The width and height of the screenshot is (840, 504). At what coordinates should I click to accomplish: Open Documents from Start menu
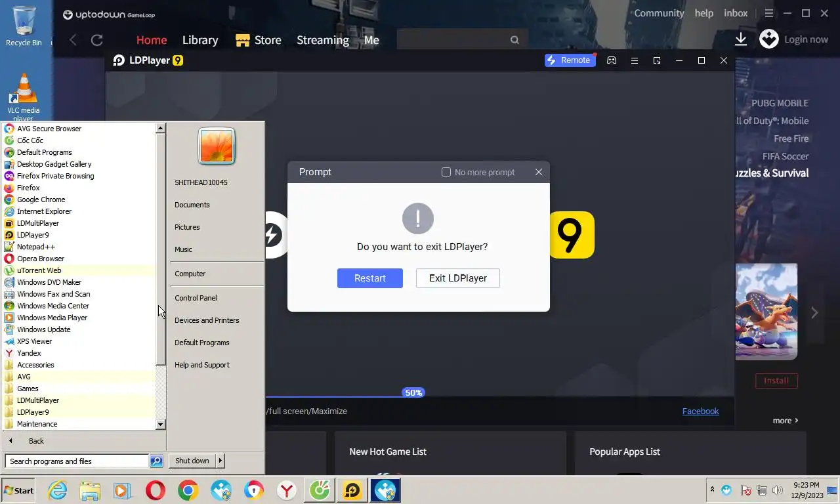tap(192, 205)
